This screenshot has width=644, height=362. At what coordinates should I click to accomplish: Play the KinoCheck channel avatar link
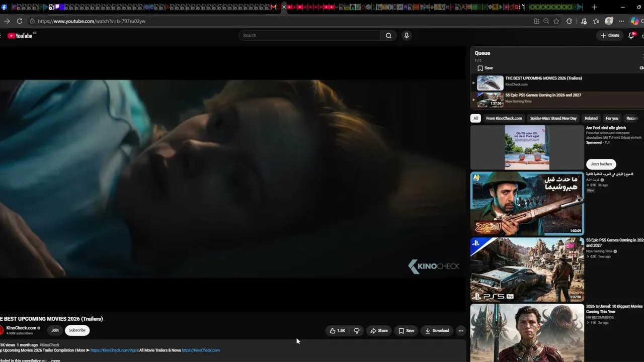point(2,330)
